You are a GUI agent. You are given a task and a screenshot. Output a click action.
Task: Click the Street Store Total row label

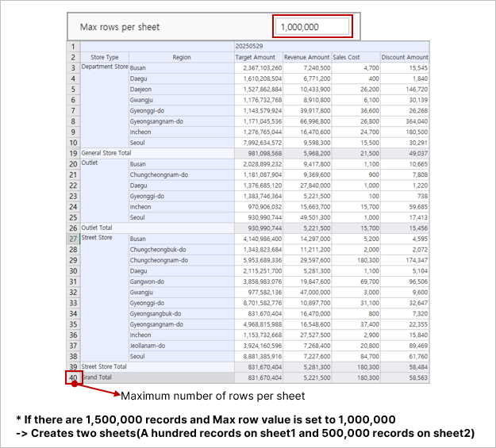104,366
